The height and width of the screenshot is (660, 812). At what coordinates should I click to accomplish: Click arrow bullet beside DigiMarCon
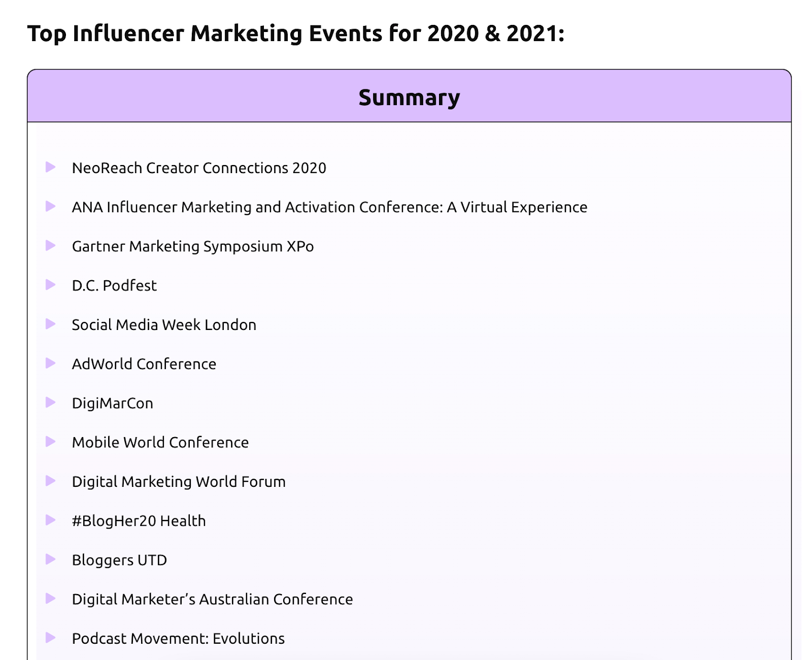coord(50,402)
